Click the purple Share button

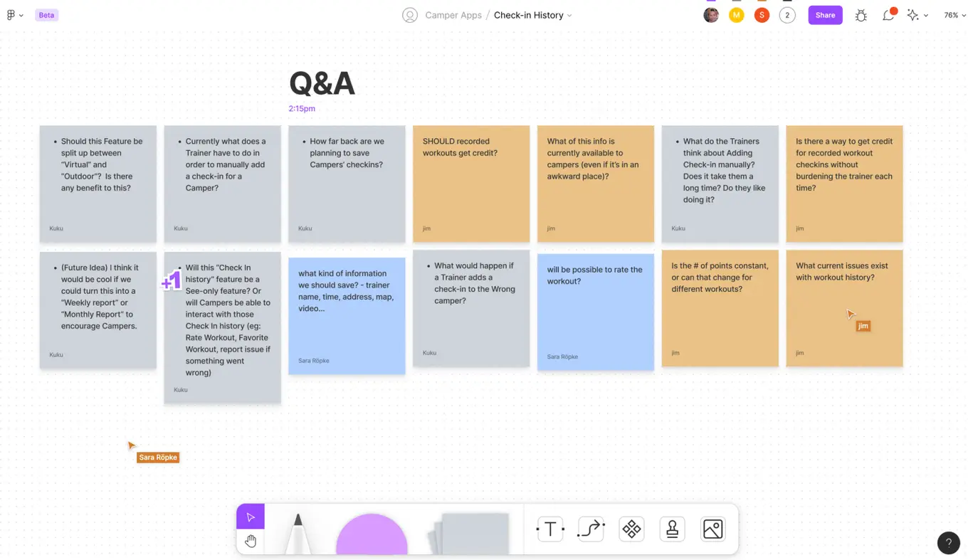(x=825, y=15)
